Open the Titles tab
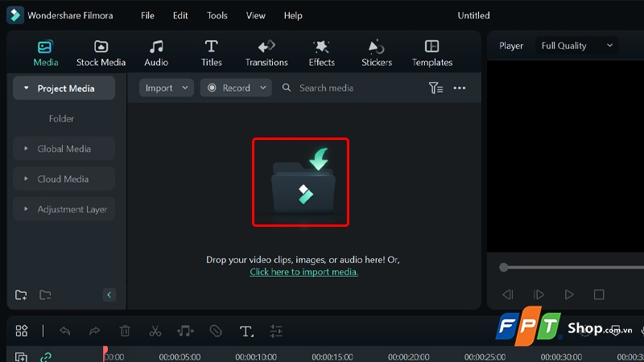The height and width of the screenshot is (362, 644). tap(211, 53)
